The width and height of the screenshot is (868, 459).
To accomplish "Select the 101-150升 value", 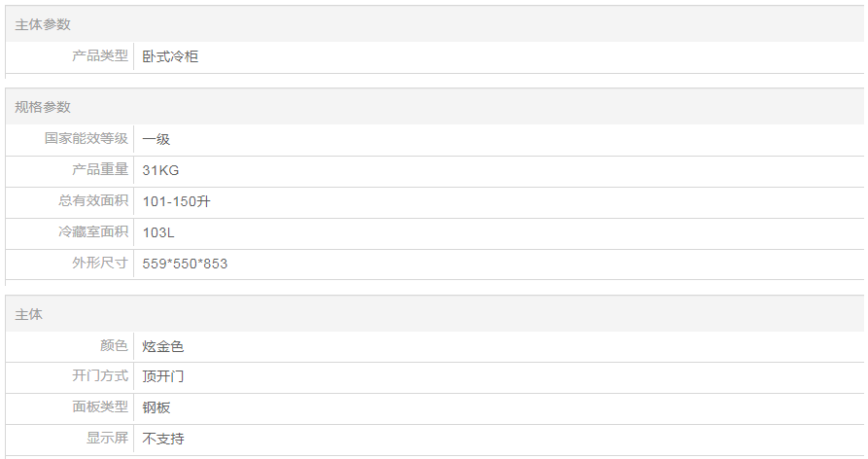I will point(176,201).
